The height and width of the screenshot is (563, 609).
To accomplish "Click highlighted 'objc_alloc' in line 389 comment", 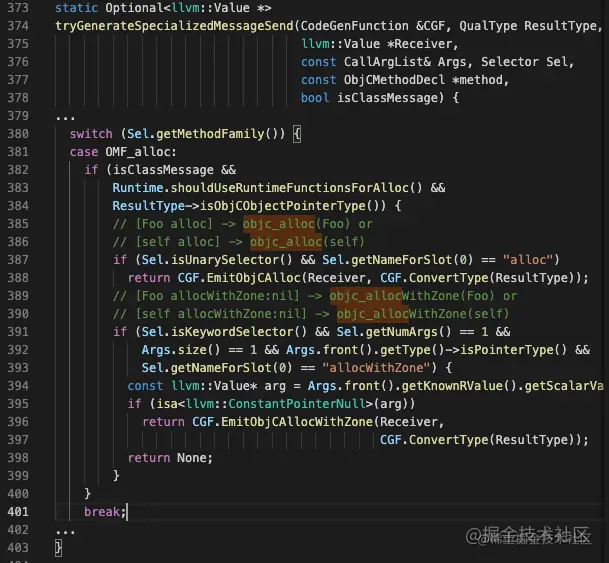I will point(365,296).
